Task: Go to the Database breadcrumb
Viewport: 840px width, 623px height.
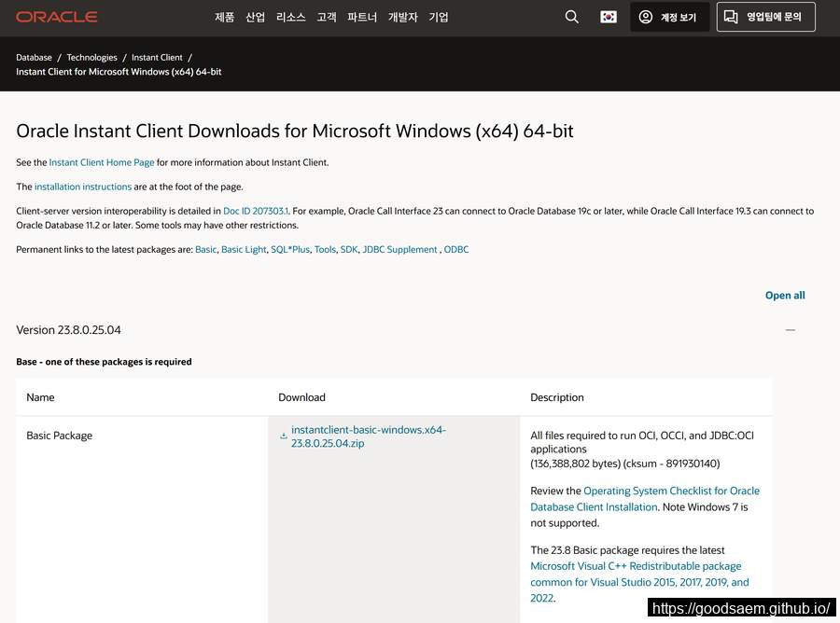Action: point(34,57)
